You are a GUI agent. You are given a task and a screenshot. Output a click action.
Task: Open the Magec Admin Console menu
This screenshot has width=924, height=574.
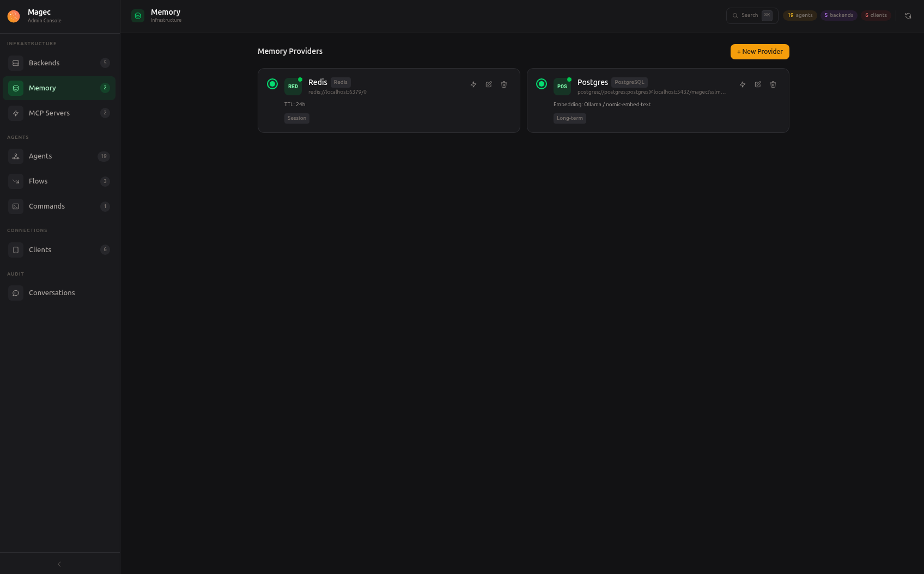[x=39, y=15]
